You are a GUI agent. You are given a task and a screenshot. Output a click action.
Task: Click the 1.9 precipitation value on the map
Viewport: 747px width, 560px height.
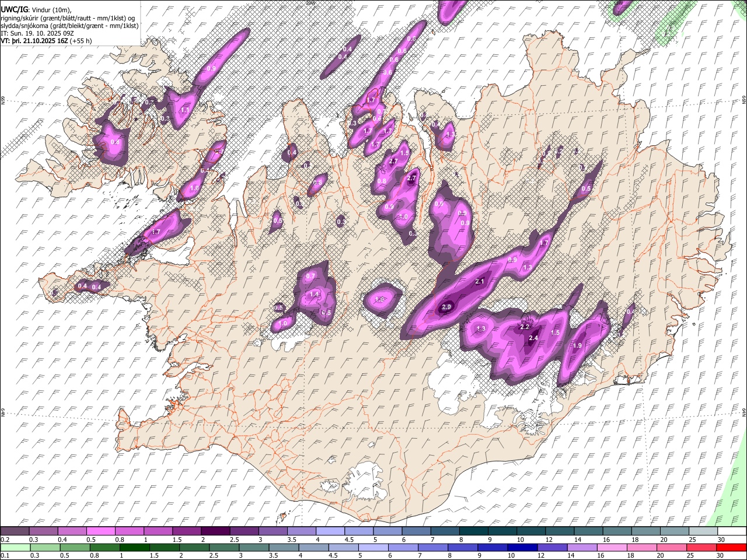[x=577, y=345]
